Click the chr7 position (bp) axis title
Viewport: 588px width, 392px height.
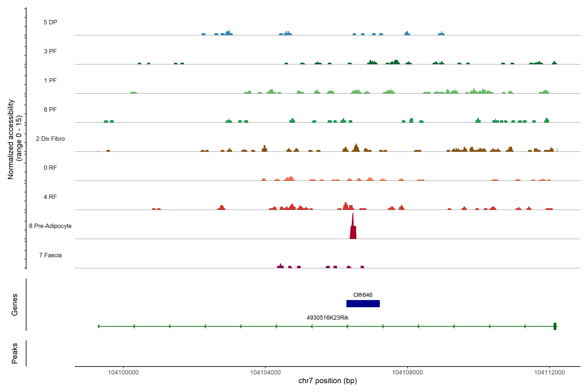(327, 381)
